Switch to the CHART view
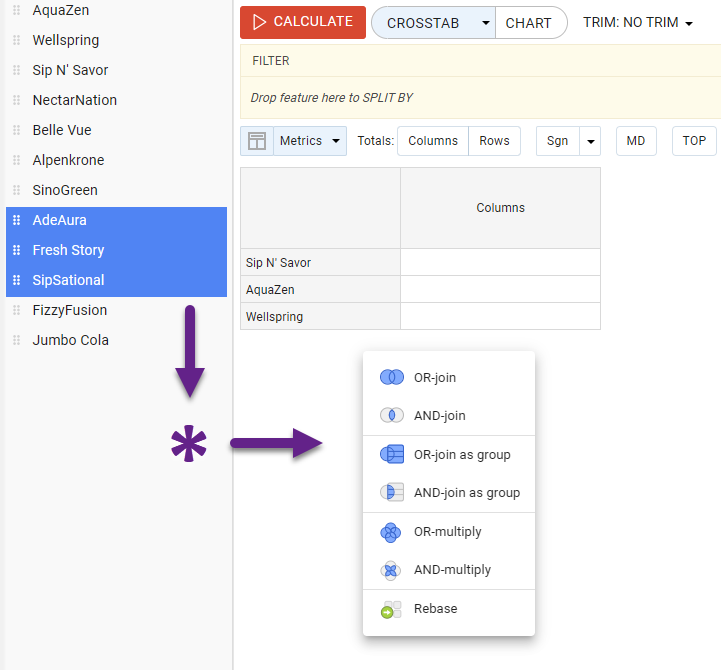Viewport: 721px width, 670px height. pos(529,23)
